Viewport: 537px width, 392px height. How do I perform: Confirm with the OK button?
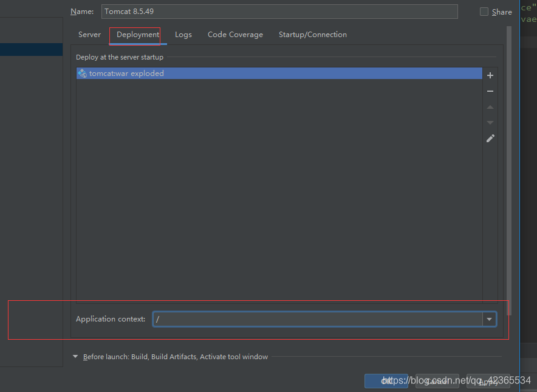386,381
